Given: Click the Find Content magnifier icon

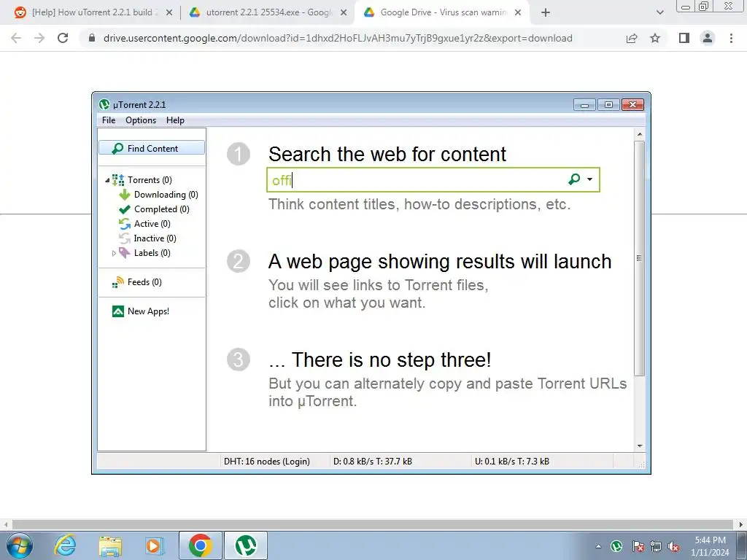Looking at the screenshot, I should (117, 149).
